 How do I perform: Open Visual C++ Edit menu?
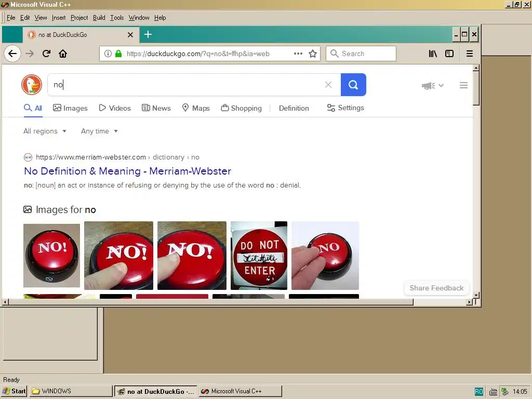25,18
